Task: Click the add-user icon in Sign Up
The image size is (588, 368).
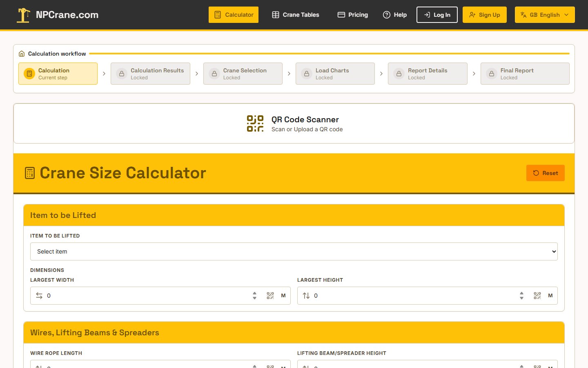Action: 472,15
